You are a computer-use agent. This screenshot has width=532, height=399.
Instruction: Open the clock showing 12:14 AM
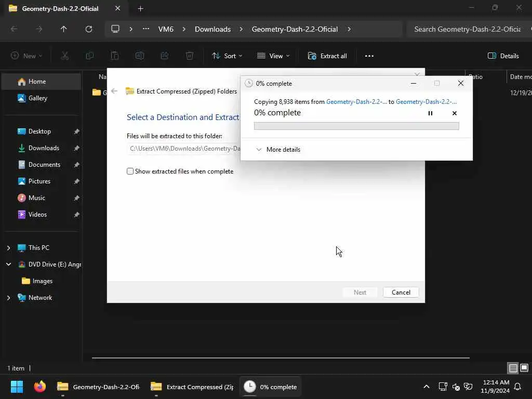pos(495,387)
